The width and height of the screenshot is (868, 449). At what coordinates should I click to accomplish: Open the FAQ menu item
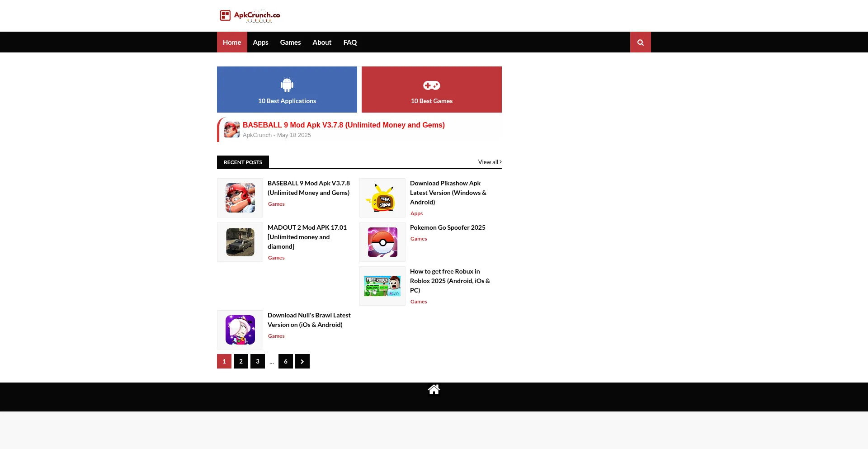[350, 42]
